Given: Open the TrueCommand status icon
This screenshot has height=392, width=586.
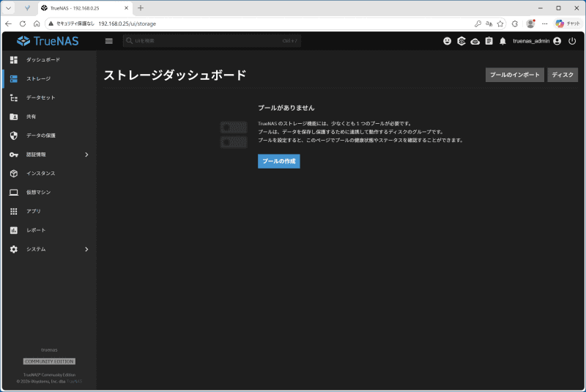Looking at the screenshot, I should click(x=461, y=41).
